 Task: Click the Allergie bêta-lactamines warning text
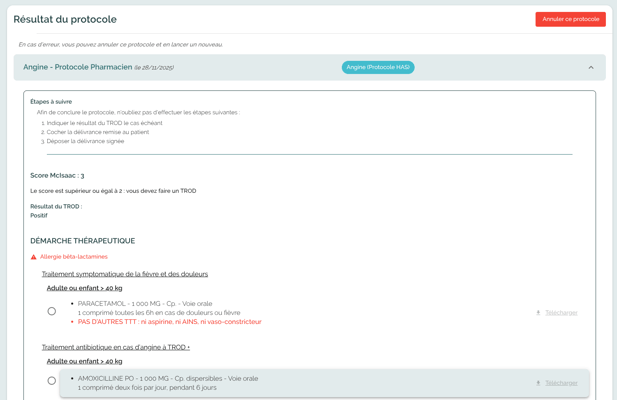point(74,257)
